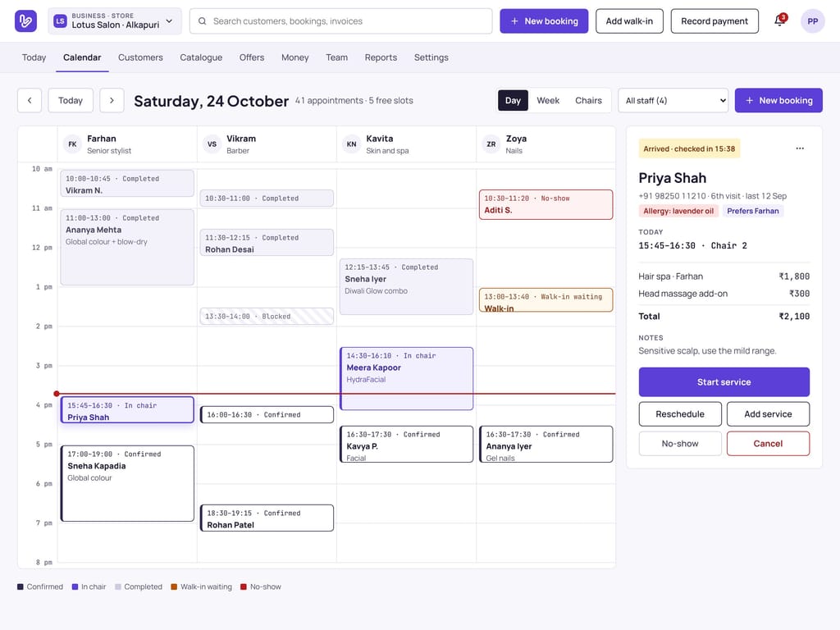Screen dimensions: 840x630
Task: Open the Catalogue tab
Action: pyautogui.click(x=201, y=57)
